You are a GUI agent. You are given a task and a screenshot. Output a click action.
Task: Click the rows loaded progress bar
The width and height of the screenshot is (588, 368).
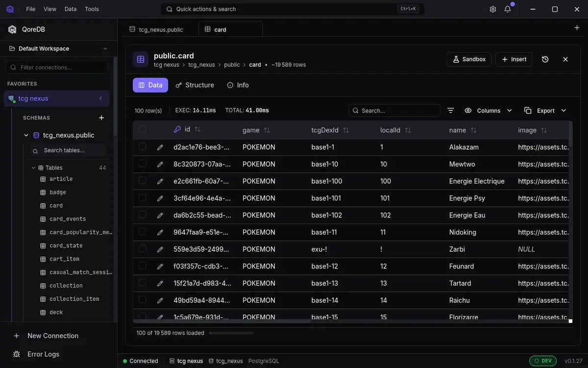(232, 333)
